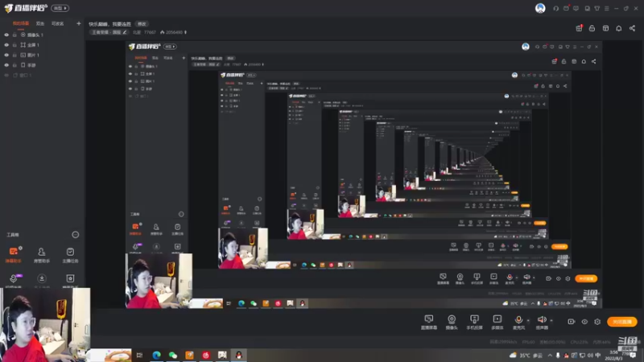Add multimedia source (多媒体) from outermost bottom toolbar
This screenshot has height=362, width=644.
tap(497, 322)
